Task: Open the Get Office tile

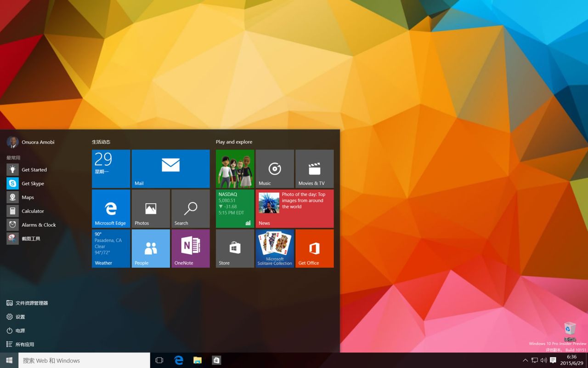Action: (x=314, y=248)
